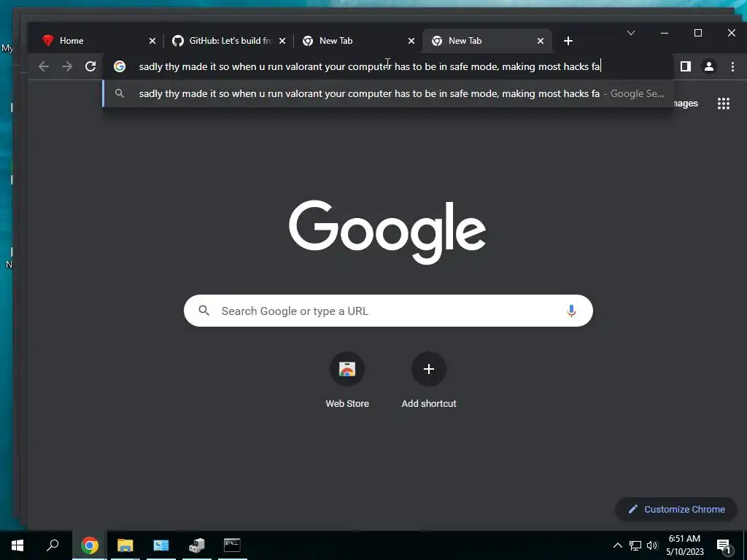Reload the current page
747x560 pixels.
90,66
